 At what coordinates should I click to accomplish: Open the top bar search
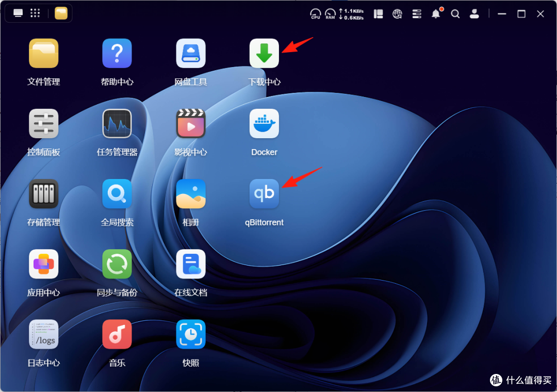coord(455,14)
